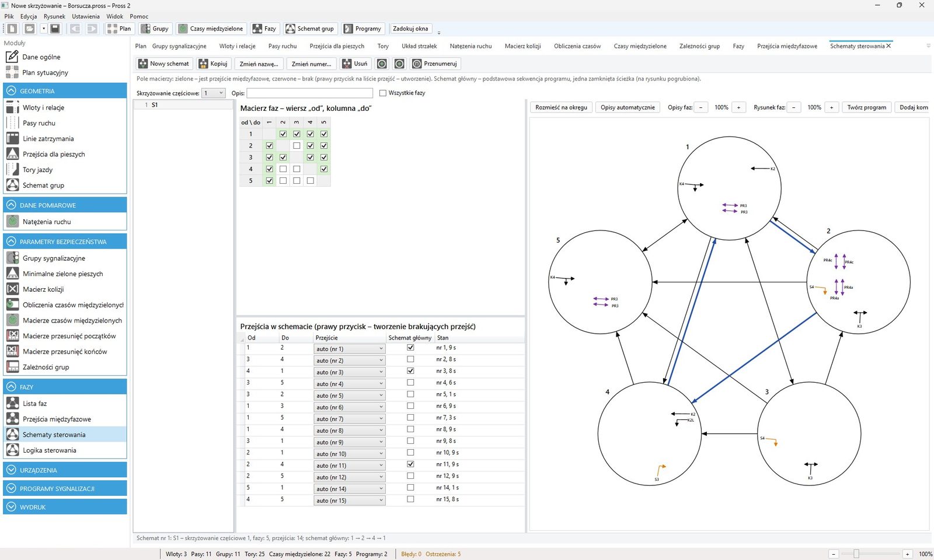Viewport: 934px width, 560px height.
Task: Click the Czasy międzyzielone toolbar button
Action: (211, 29)
